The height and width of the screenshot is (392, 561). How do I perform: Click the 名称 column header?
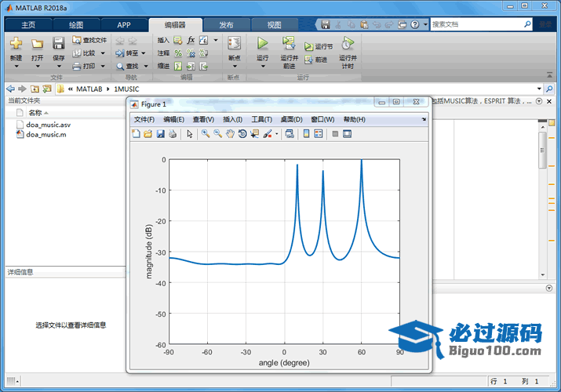(x=35, y=113)
